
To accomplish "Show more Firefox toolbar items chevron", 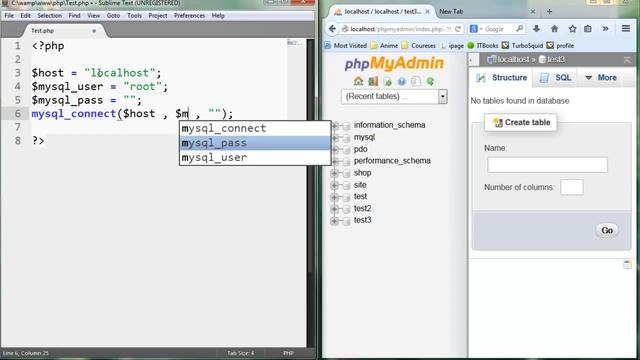I will [605, 29].
